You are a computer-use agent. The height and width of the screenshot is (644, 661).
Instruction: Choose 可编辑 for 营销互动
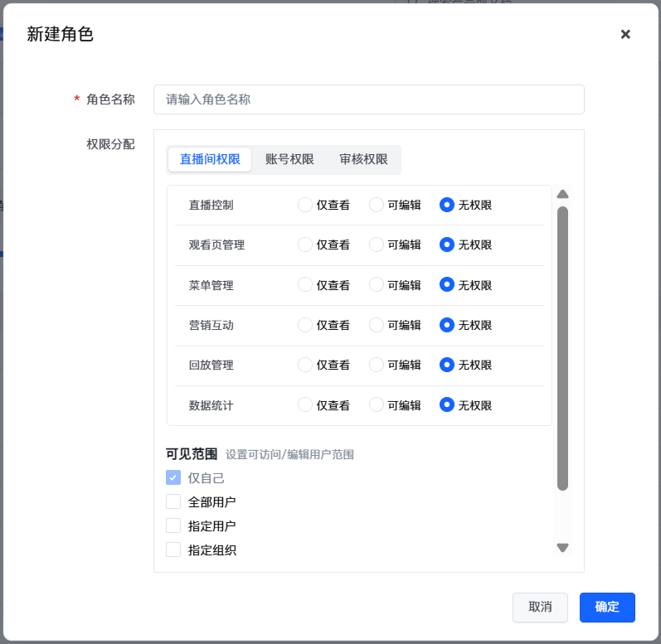click(x=377, y=325)
